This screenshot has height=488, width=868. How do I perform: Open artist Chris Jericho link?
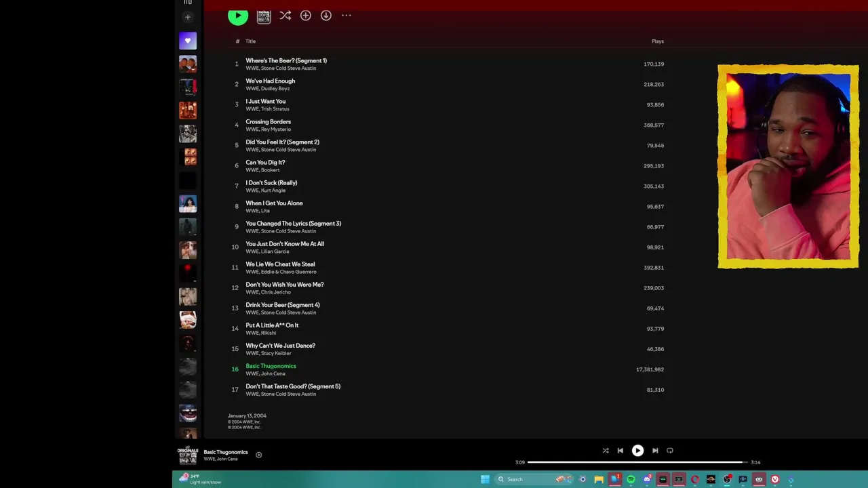click(x=276, y=292)
